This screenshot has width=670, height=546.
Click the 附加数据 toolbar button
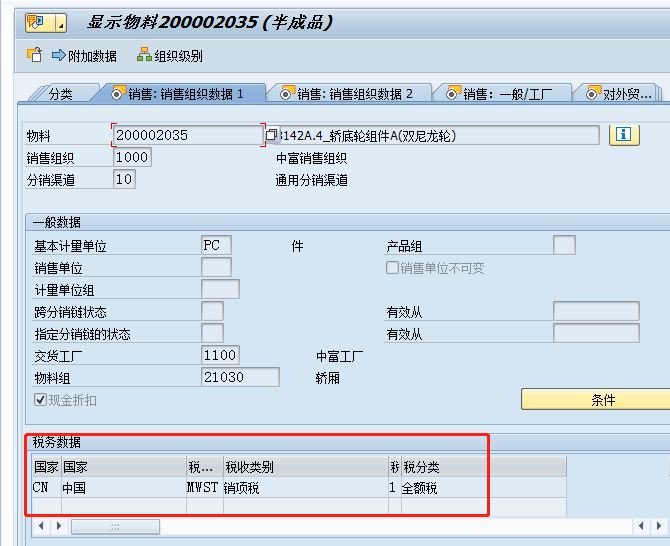coord(85,56)
